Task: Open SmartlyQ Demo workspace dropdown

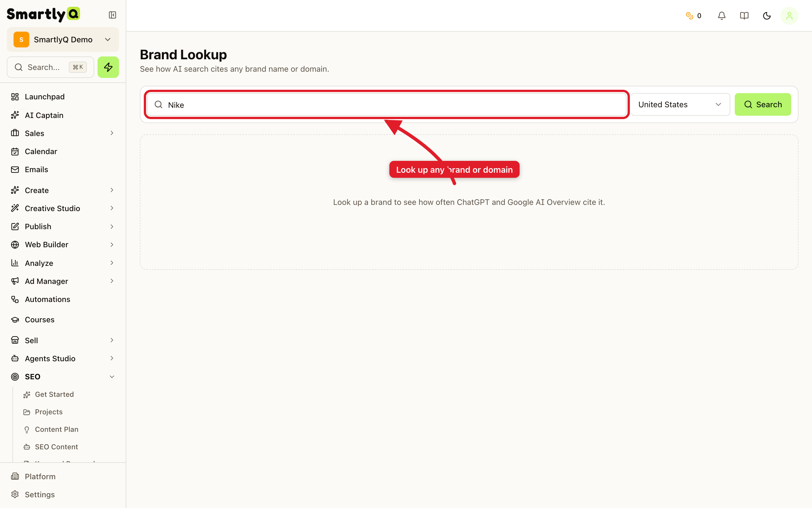Action: tap(63, 40)
